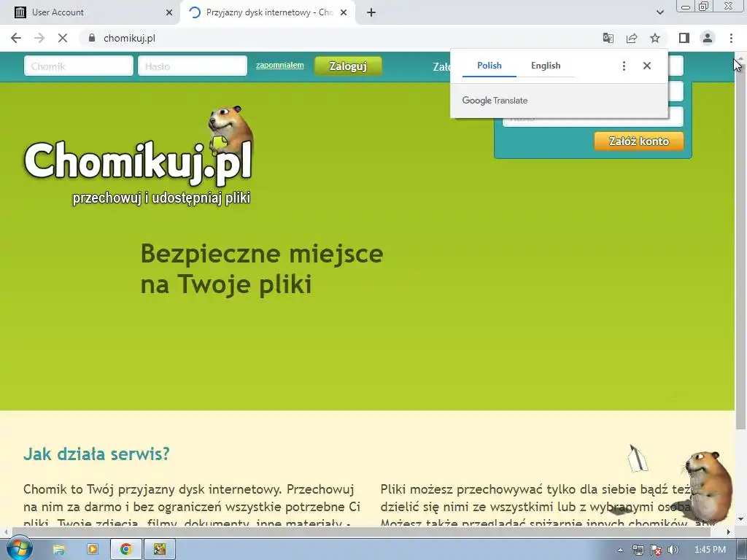
Task: Close the Przyjazny dysk internetowy tab
Action: coord(344,12)
